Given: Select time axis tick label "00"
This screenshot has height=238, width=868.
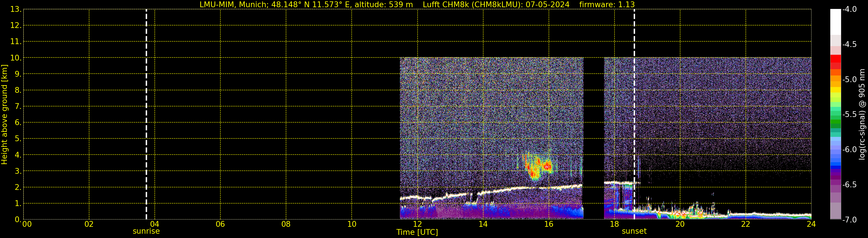Looking at the screenshot, I should pyautogui.click(x=27, y=224).
